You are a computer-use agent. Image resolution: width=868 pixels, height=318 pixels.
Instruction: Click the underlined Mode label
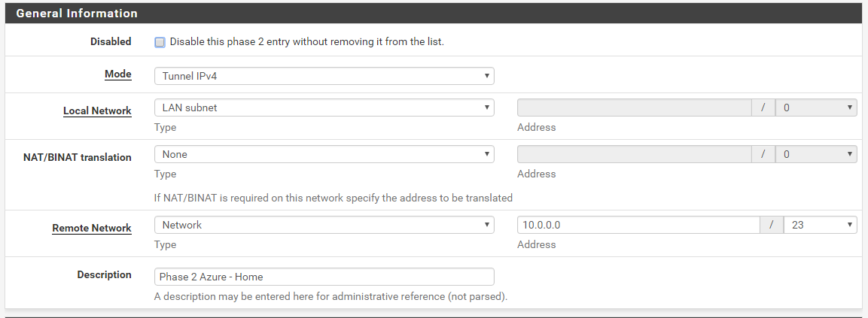(x=118, y=74)
